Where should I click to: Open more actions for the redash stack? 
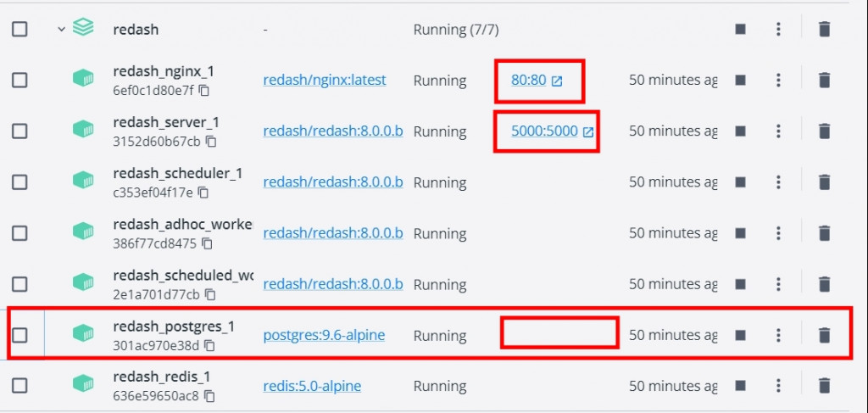pos(778,29)
